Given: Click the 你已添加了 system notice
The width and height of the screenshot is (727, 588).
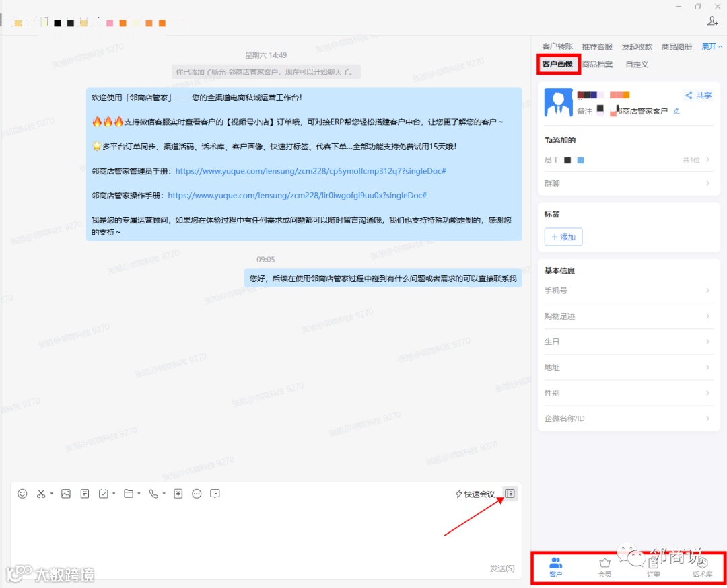Looking at the screenshot, I should point(266,72).
